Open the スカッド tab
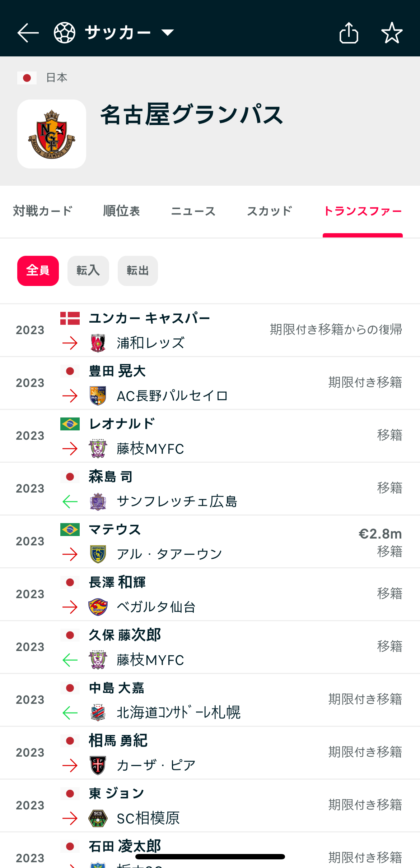The image size is (420, 868). [270, 211]
